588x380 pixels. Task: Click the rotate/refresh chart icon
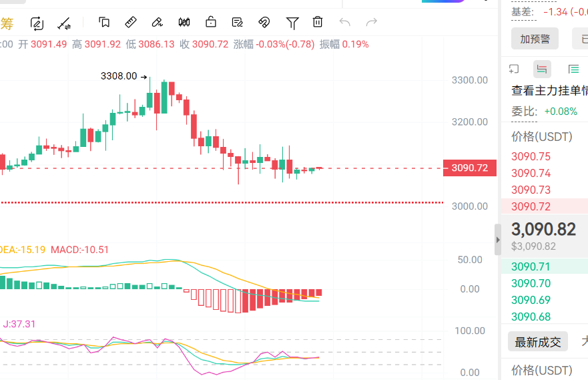[37, 23]
